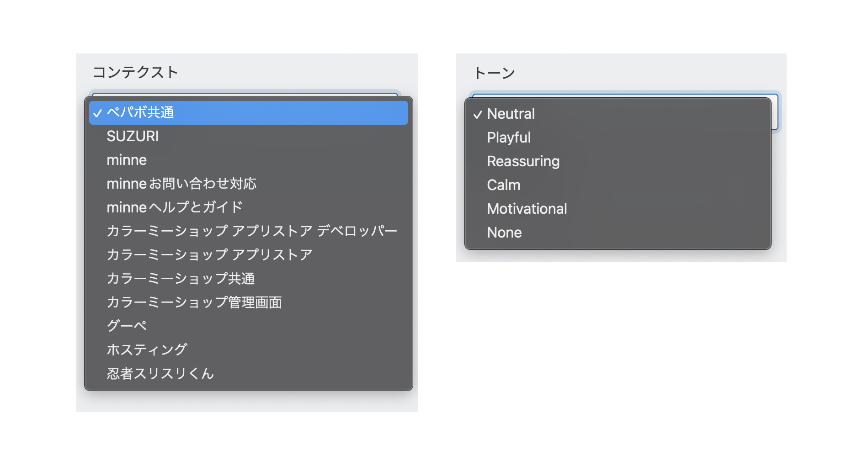Pick minneお問い合わせ対応 from the context menu
Screen dimensions: 868x455
[181, 184]
